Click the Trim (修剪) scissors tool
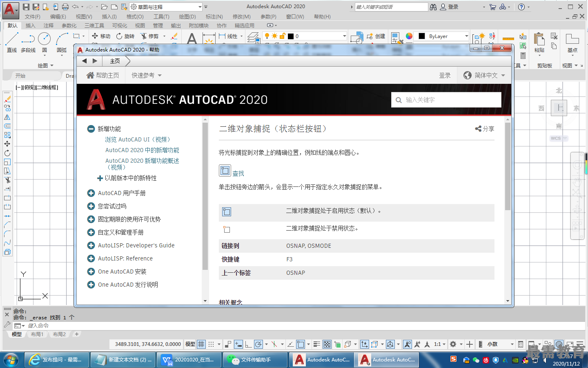 (150, 36)
